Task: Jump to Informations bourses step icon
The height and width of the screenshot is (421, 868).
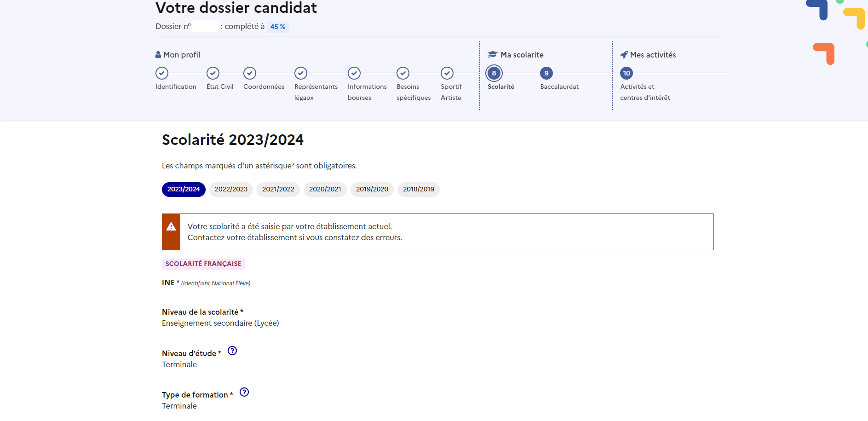Action: 354,73
